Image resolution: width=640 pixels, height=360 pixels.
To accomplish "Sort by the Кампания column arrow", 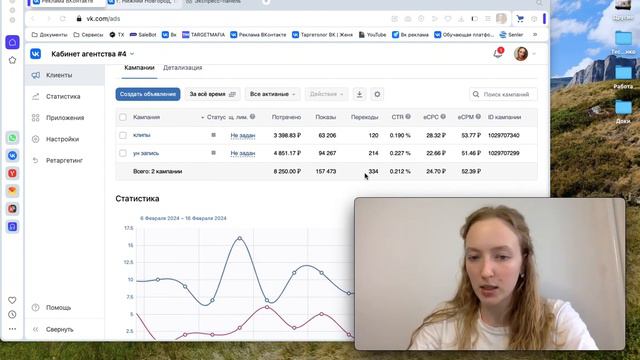I will pos(202,118).
